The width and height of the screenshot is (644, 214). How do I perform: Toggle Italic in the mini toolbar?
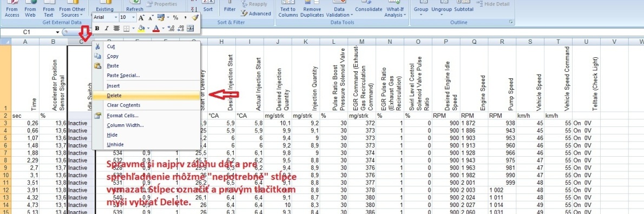coord(107,28)
